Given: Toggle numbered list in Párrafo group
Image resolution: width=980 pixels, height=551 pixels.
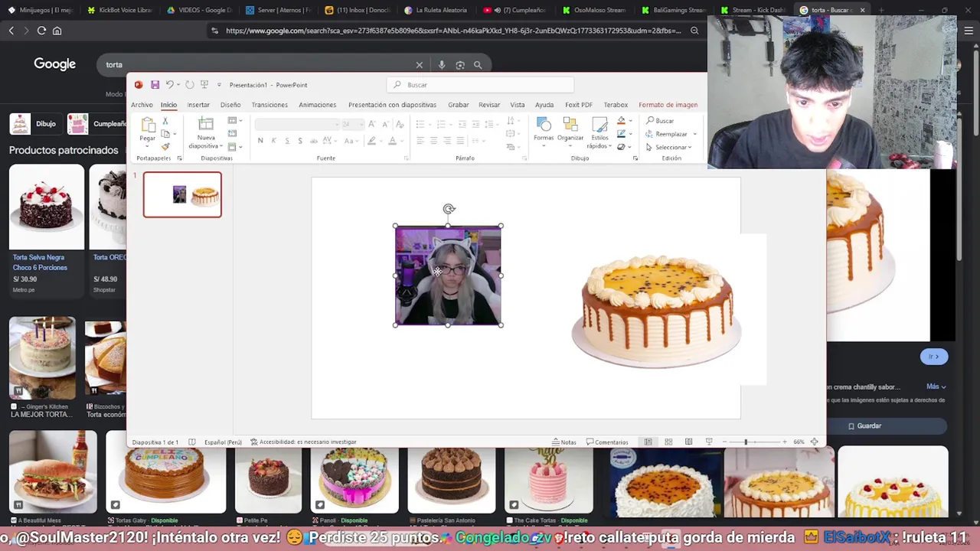Looking at the screenshot, I should [x=440, y=124].
